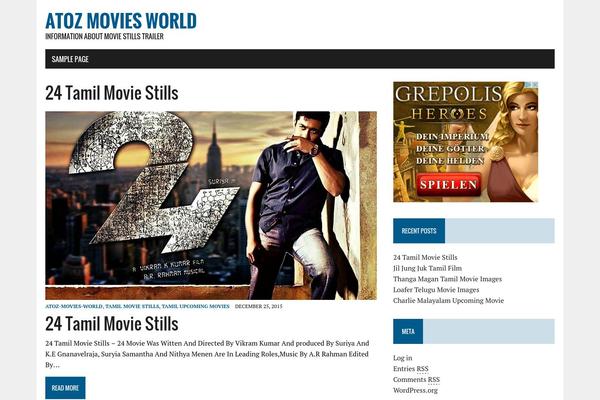Click the top 24 Tamil Movie Stills heading

112,93
